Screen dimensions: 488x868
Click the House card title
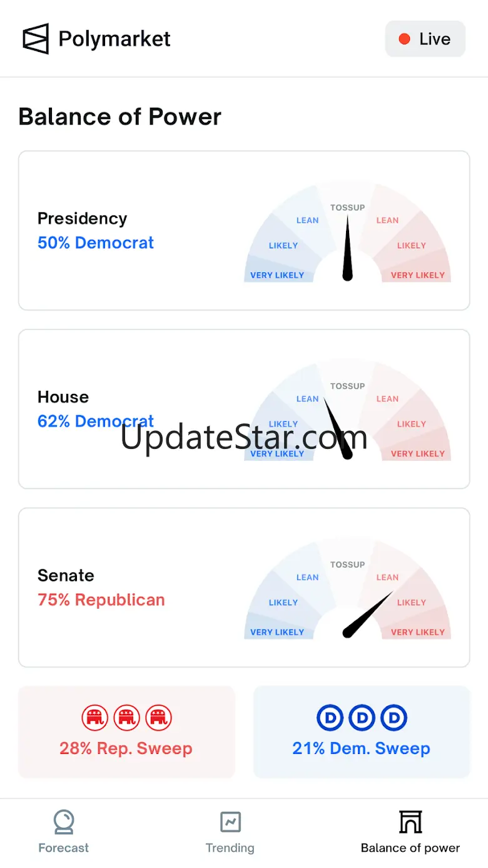click(x=63, y=397)
